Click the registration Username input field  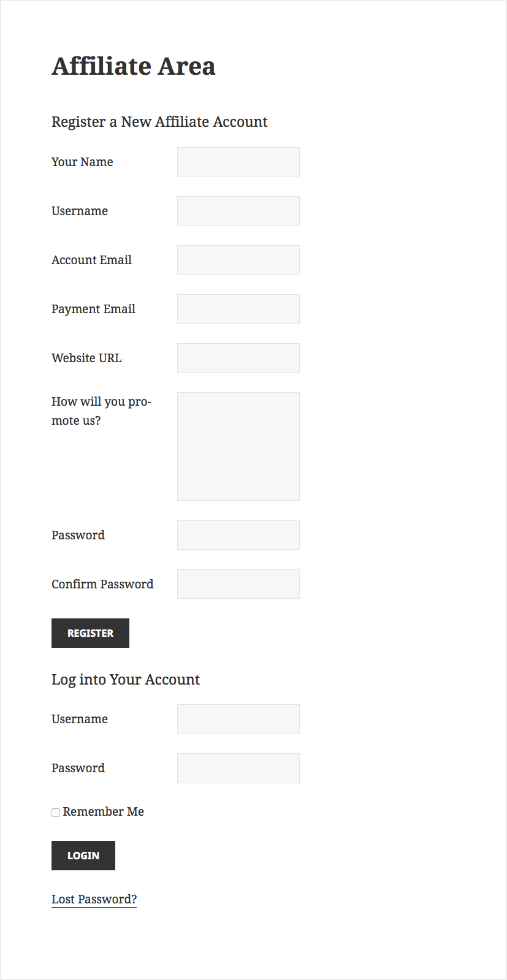[x=238, y=210]
